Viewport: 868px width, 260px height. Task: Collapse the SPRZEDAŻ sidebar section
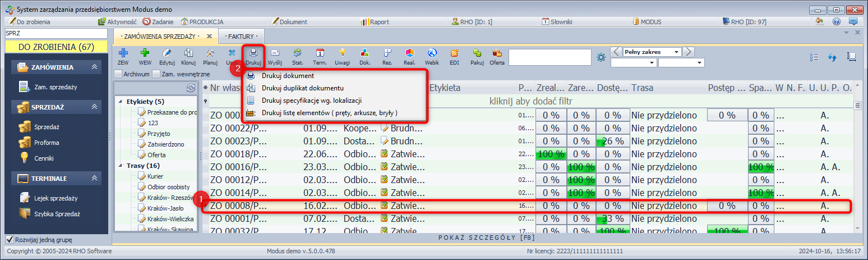click(94, 107)
